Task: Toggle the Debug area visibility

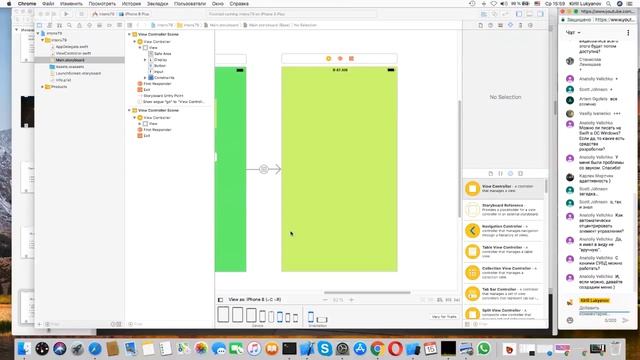Action: point(529,14)
